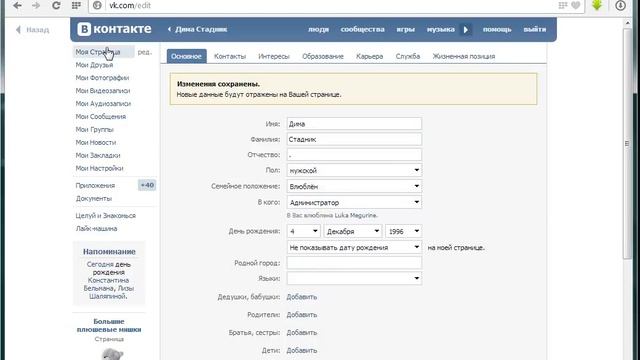Open Приложения in sidebar
Viewport: 640px width, 360px height.
pyautogui.click(x=95, y=185)
